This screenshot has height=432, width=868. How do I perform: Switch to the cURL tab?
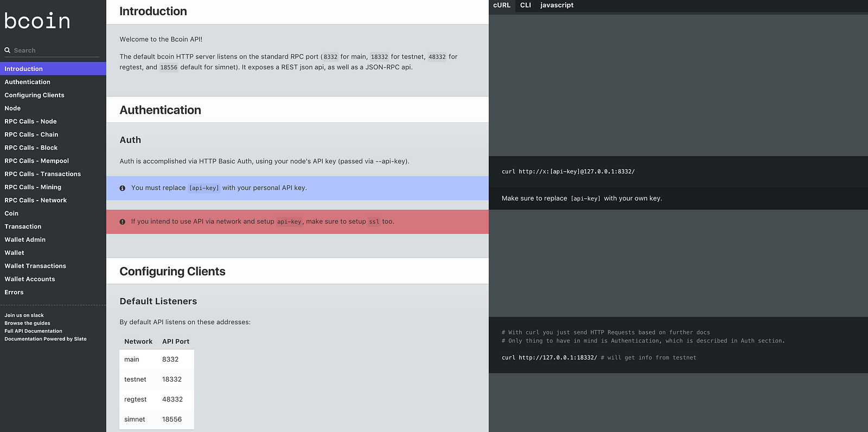coord(502,5)
